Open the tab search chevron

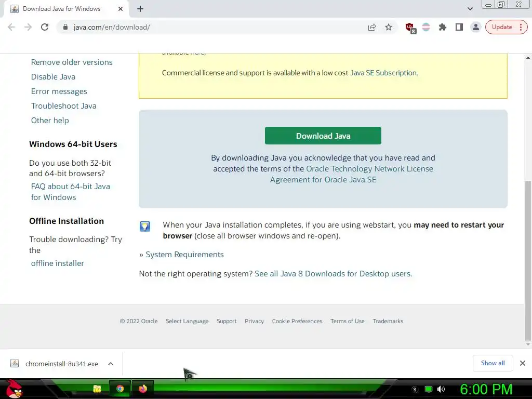pyautogui.click(x=470, y=9)
